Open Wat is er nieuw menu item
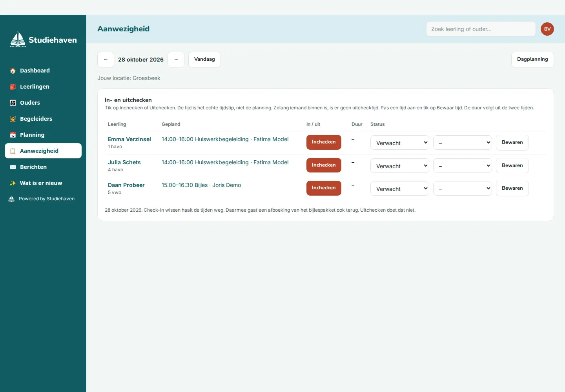The width and height of the screenshot is (565, 392). (43, 183)
